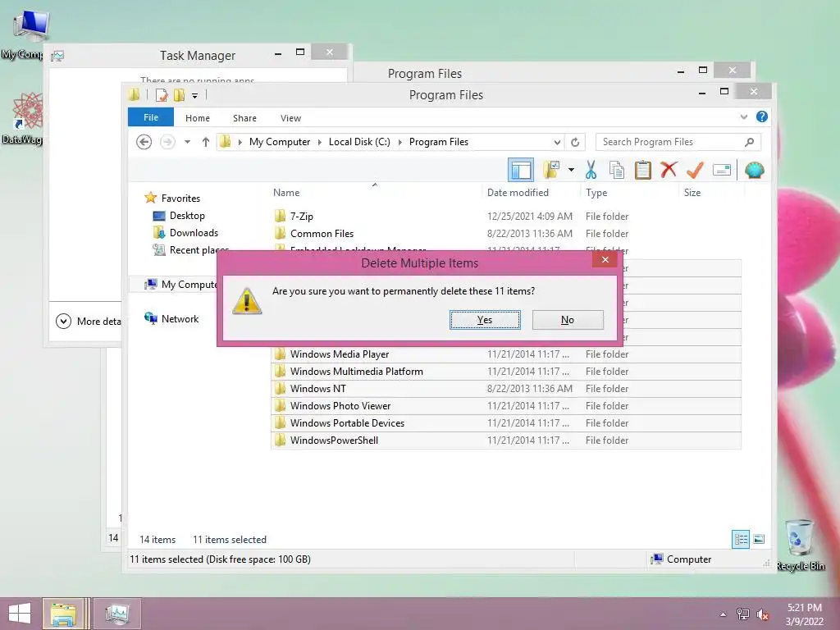
Task: Open the Home ribbon tab
Action: coord(198,118)
